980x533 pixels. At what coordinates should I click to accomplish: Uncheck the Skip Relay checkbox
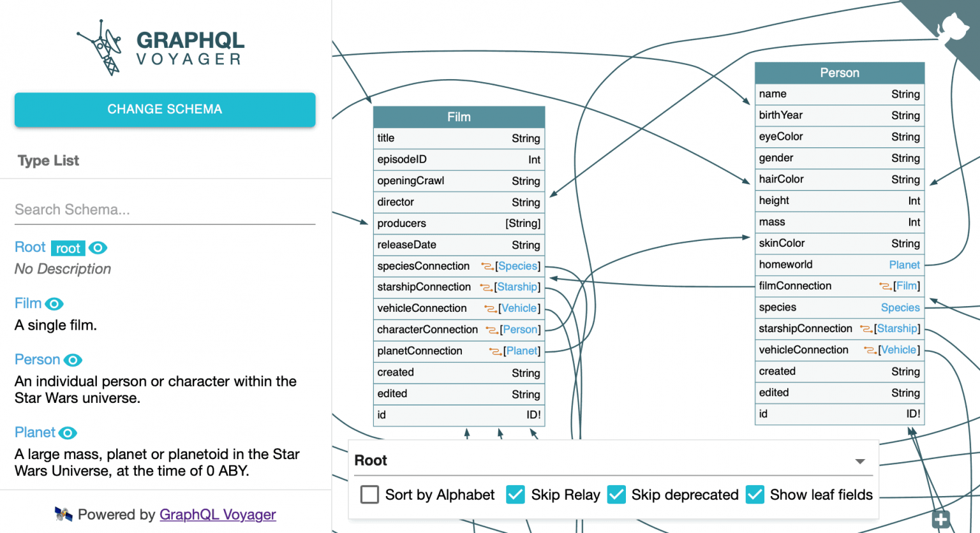pyautogui.click(x=516, y=495)
